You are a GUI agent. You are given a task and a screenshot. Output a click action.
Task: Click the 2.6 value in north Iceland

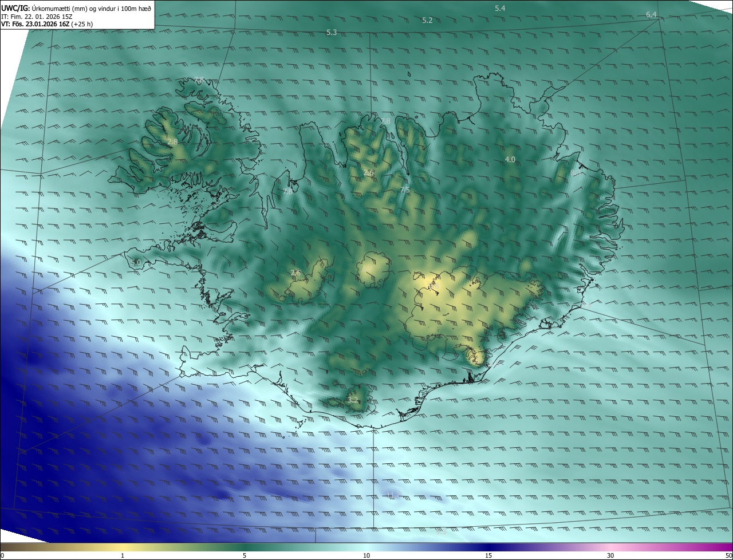point(368,172)
